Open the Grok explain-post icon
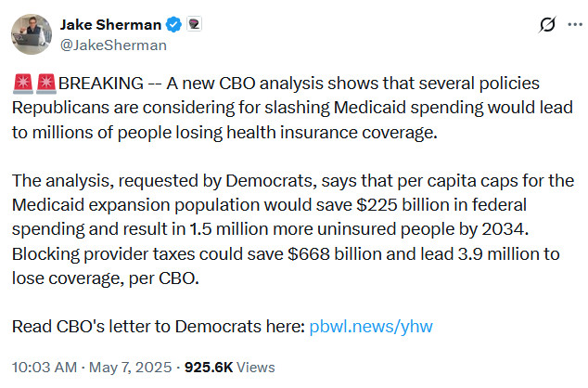588x388 pixels. (547, 25)
